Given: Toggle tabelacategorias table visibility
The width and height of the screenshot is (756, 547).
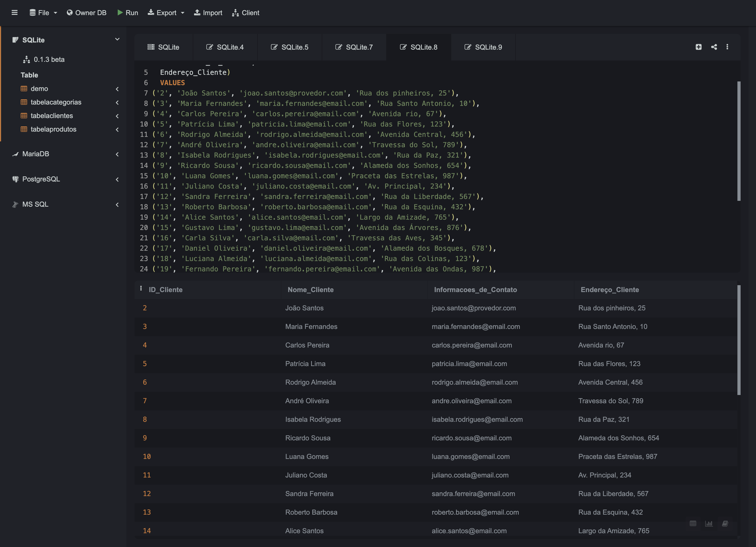Looking at the screenshot, I should (x=117, y=102).
